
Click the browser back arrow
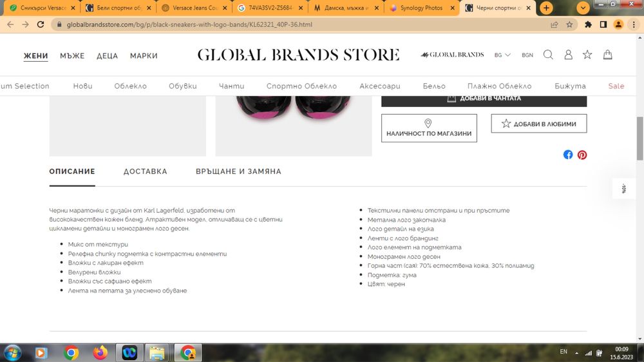tap(10, 24)
